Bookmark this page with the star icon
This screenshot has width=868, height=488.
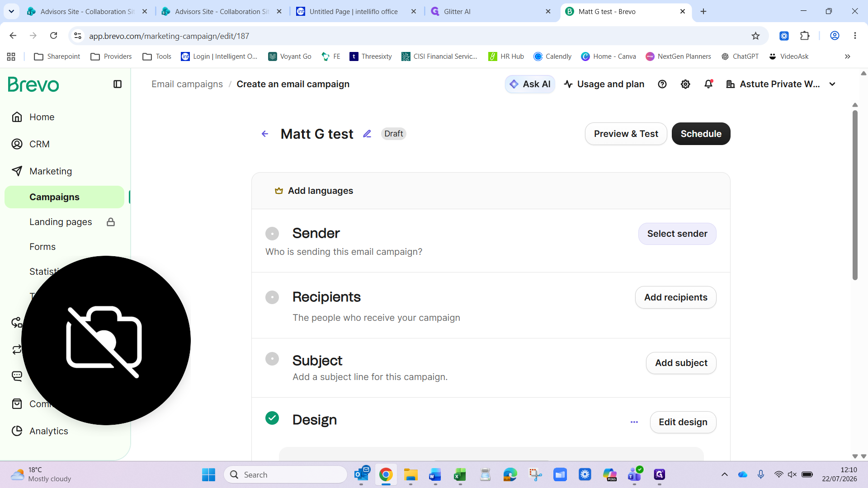(x=755, y=36)
